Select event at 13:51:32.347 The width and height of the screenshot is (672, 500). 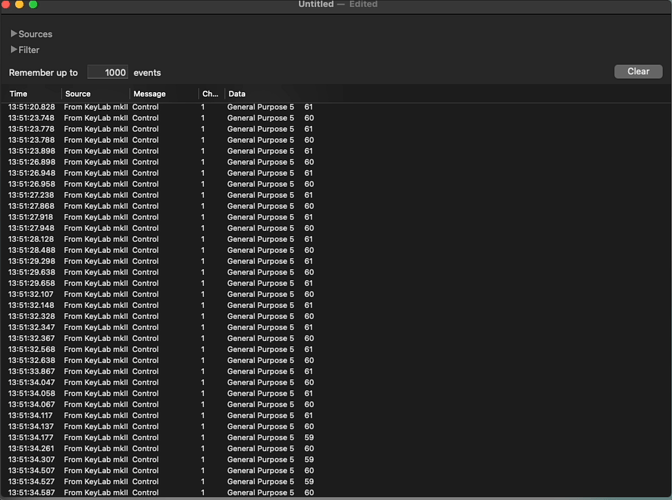[336, 327]
